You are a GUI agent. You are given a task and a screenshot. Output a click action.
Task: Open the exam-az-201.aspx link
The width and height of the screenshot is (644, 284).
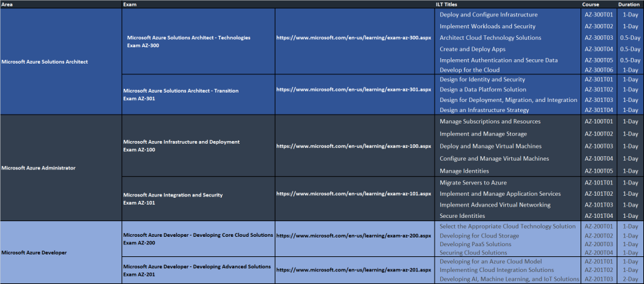pos(353,270)
